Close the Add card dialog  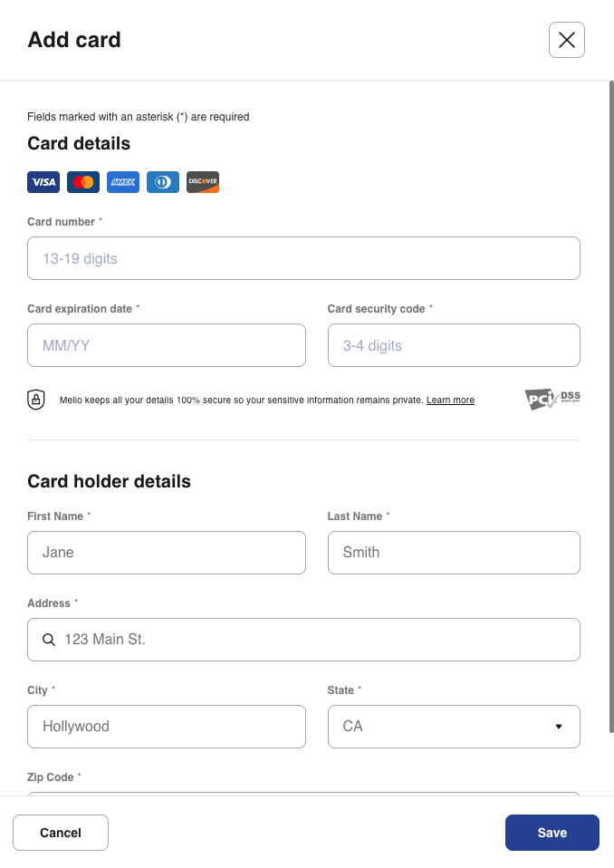567,40
